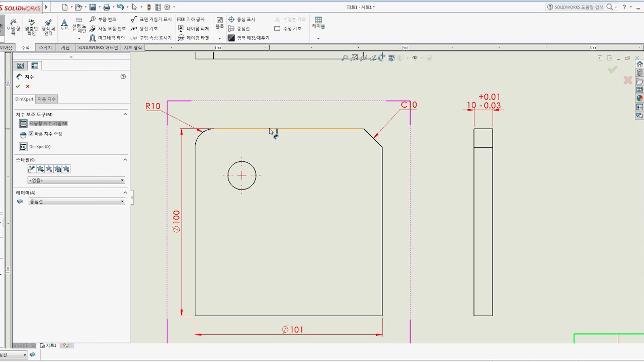Screen dimensions: 644x362
Task: Click the Save icon in quick access toolbar
Action: pos(93,7)
